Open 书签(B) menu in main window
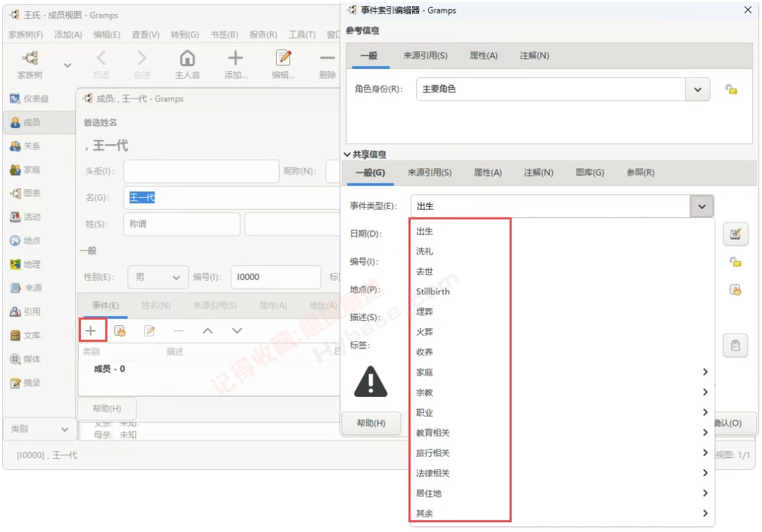 224,34
